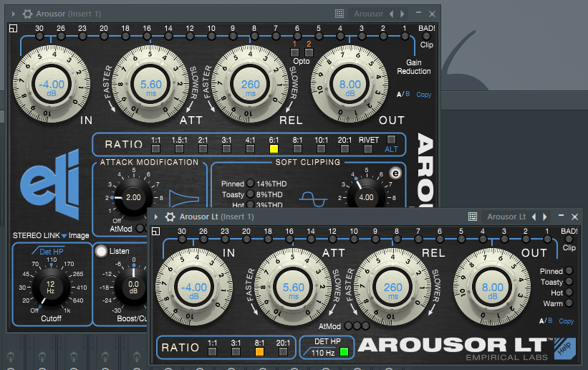
Task: Enable Opto mode 1 in Arousor
Action: pos(295,52)
